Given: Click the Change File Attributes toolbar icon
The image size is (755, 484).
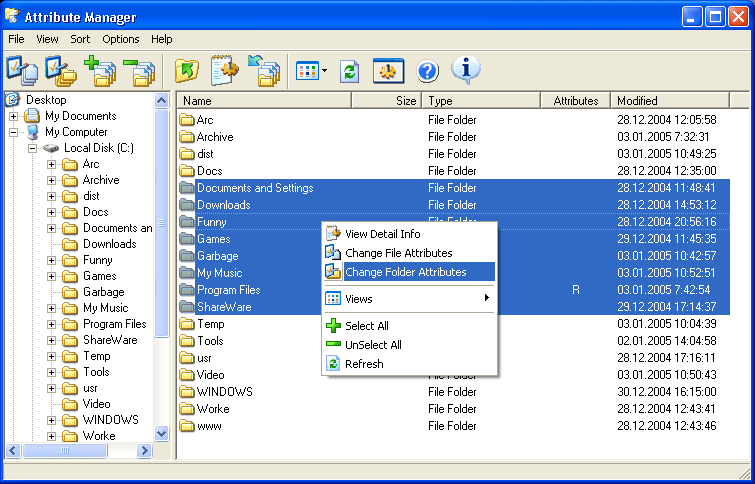Looking at the screenshot, I should coord(21,71).
